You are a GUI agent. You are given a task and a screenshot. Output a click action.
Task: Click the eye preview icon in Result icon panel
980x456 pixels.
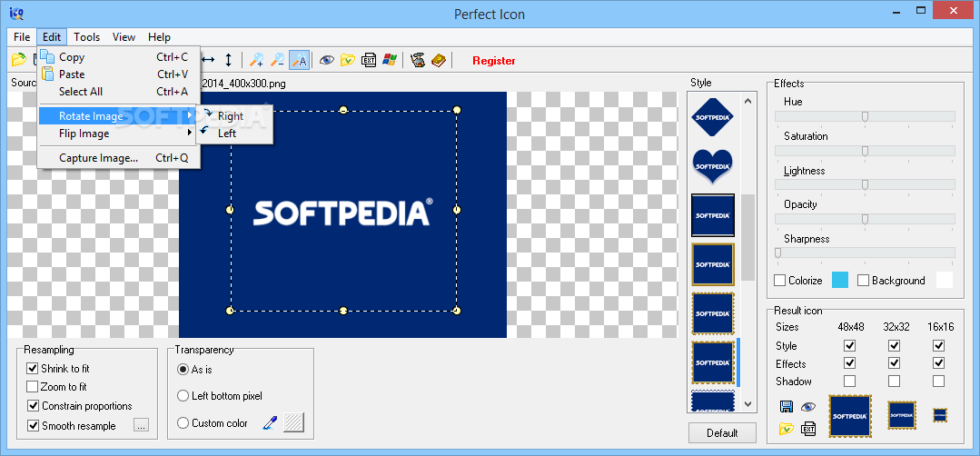point(808,407)
